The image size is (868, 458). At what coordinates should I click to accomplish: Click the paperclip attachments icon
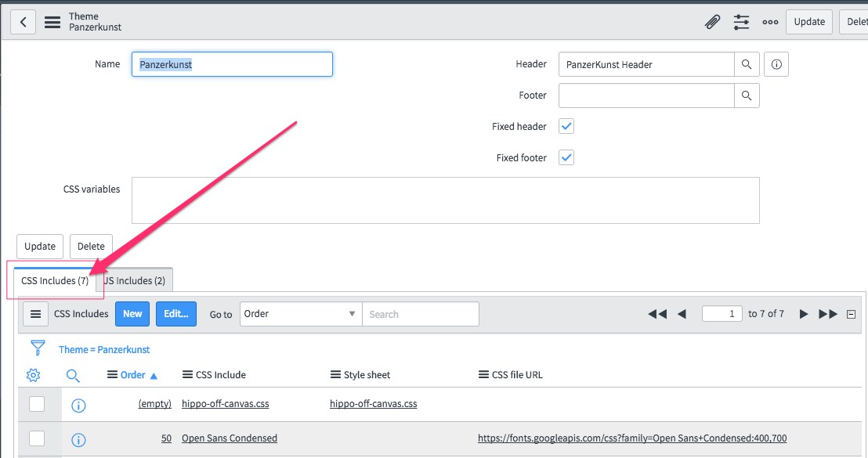point(712,22)
